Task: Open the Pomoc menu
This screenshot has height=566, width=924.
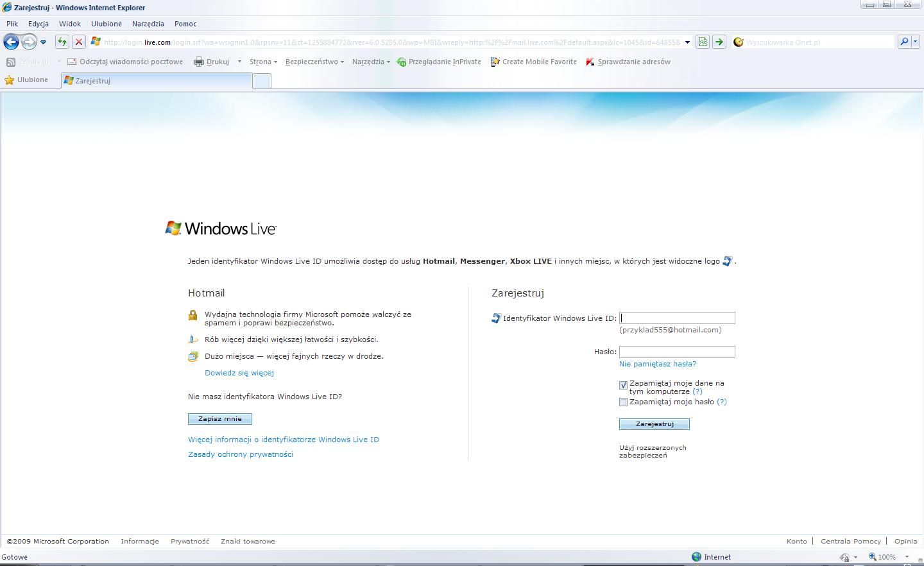Action: click(x=185, y=24)
